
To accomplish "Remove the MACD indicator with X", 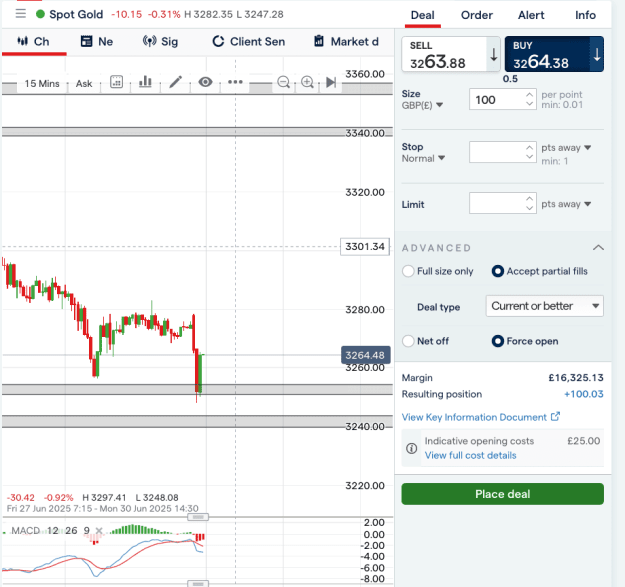I will click(x=99, y=530).
